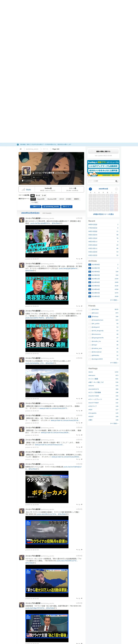Open list icon for 2025年05月 archive
Screen dimensions: 138x644
[90, 275]
